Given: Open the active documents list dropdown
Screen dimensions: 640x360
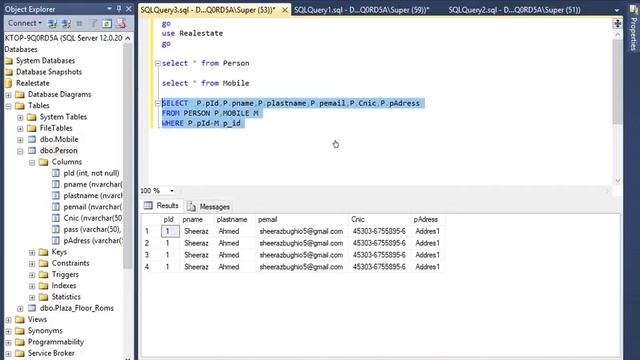Looking at the screenshot, I should tap(616, 10).
